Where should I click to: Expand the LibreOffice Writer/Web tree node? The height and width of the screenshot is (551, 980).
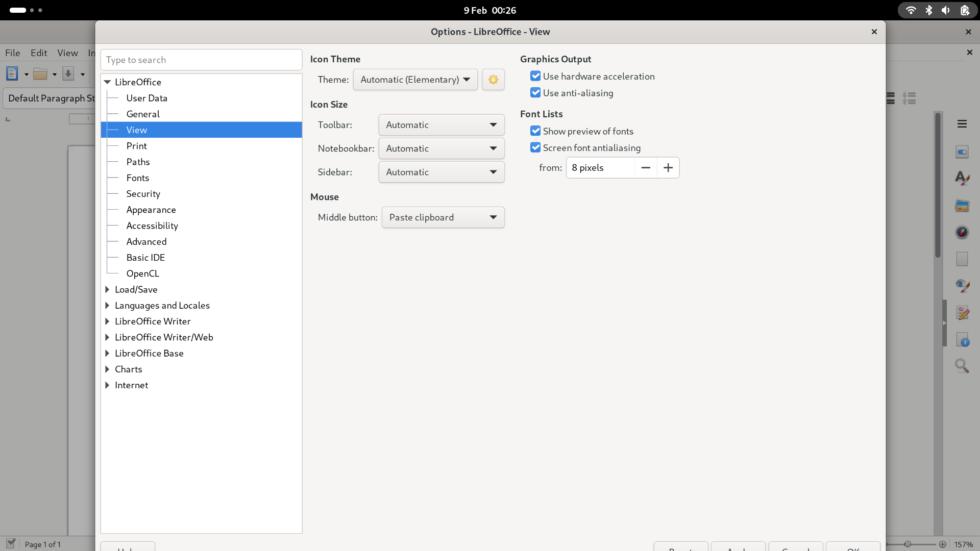(x=107, y=337)
